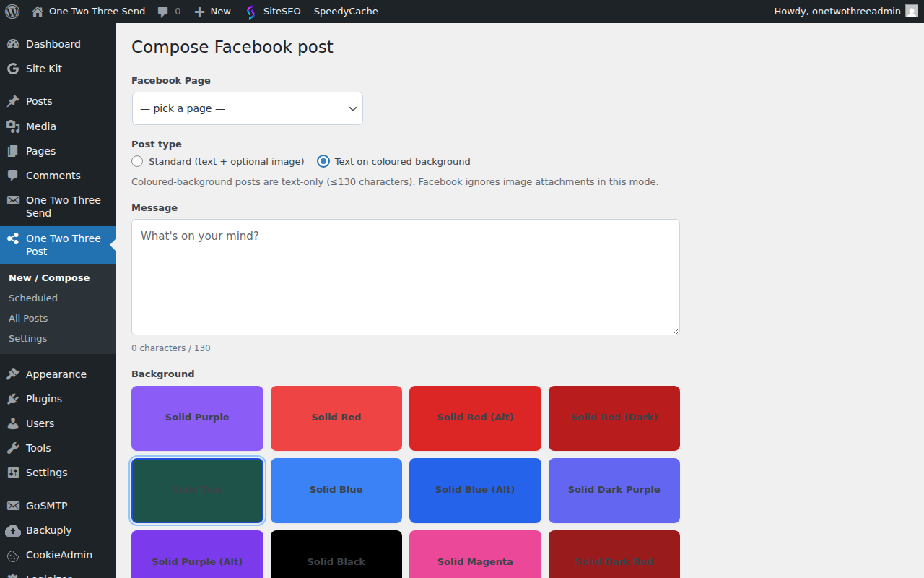Screen dimensions: 924x578
Task: Open Comments via the speech bubble icon
Action: 13,176
